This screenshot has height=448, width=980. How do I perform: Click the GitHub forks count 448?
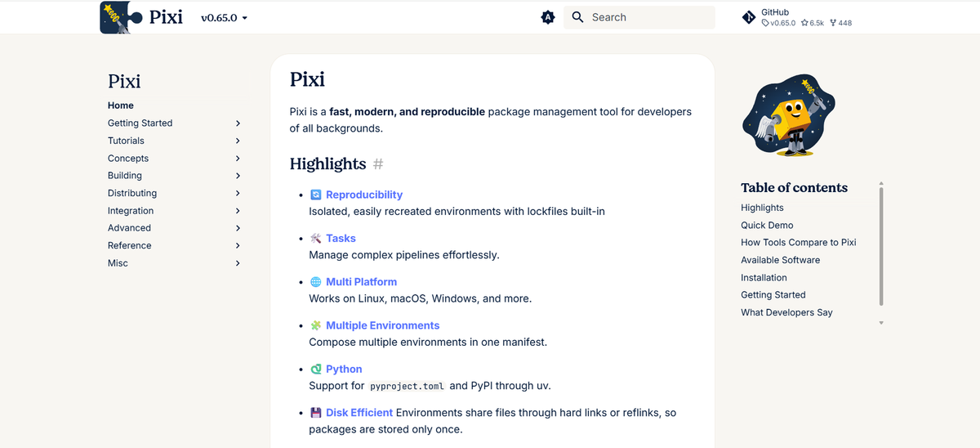click(840, 23)
